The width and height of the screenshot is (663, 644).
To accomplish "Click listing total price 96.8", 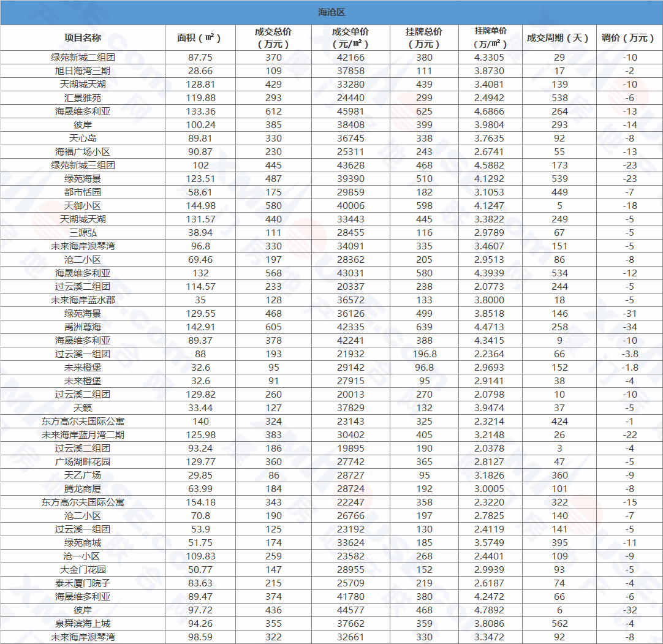I will click(424, 368).
